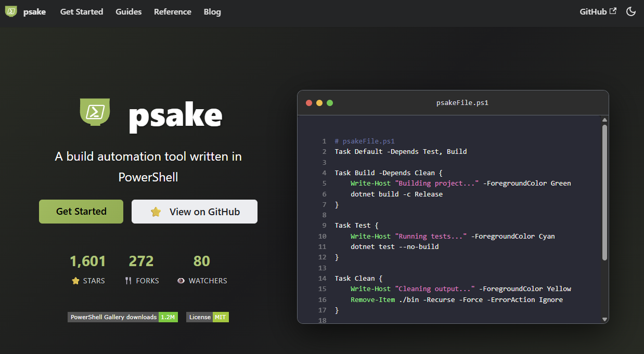
Task: Click the scrollbar down arrow in the code window
Action: tap(604, 319)
